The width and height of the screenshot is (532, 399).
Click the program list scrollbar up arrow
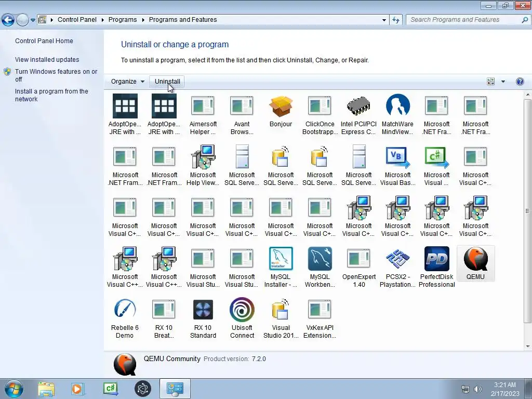click(528, 95)
